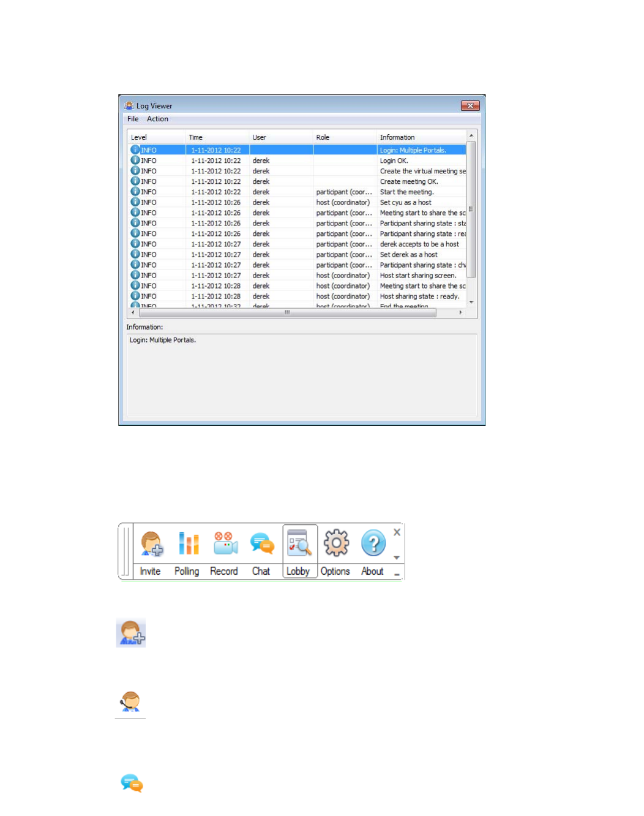The height and width of the screenshot is (816, 644).
Task: Open the About help icon
Action: tap(373, 552)
